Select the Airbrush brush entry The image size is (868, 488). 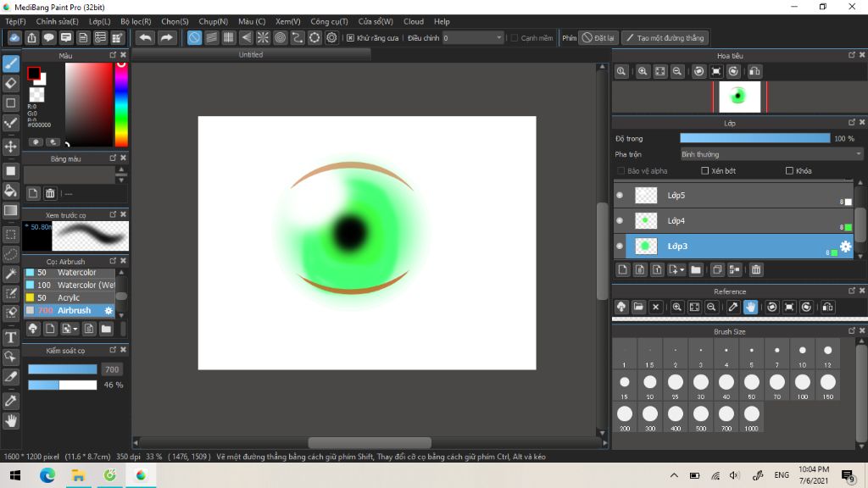click(x=70, y=310)
